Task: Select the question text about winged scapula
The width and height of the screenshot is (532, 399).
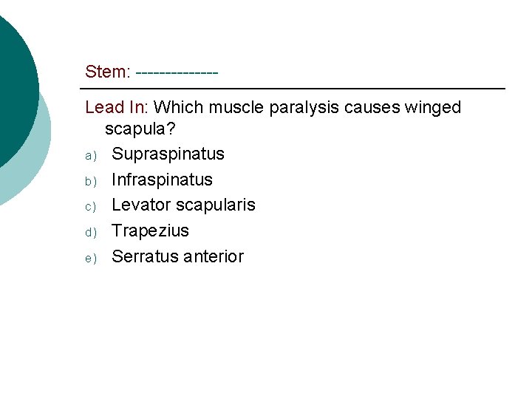Action: pyautogui.click(x=306, y=108)
